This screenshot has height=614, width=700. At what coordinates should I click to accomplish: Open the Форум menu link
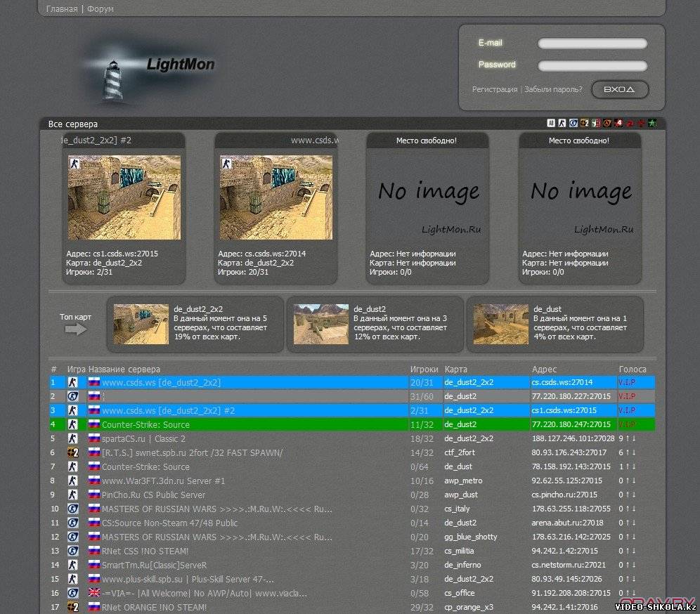click(x=100, y=8)
